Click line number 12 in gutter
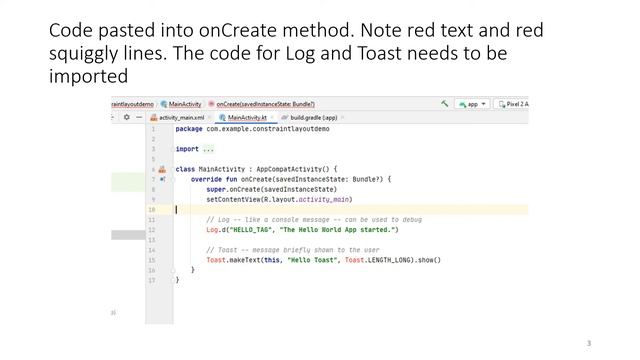640x360 pixels. tap(151, 230)
